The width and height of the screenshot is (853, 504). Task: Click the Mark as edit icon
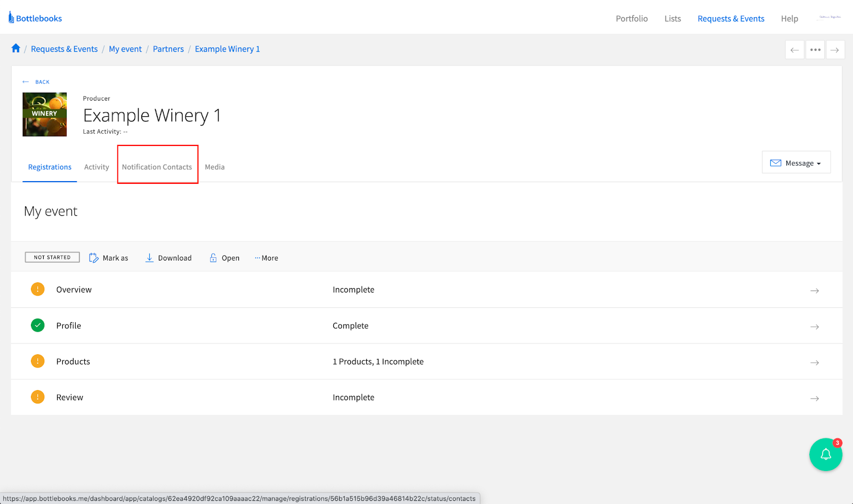point(94,258)
